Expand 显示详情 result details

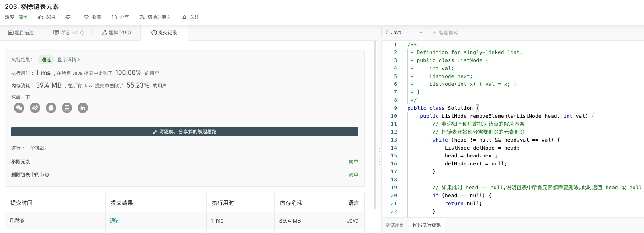pos(69,60)
